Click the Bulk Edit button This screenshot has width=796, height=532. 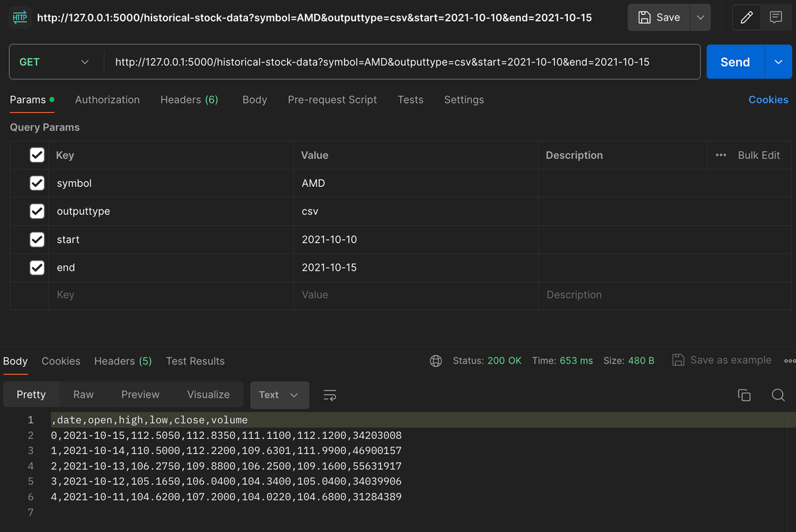point(758,155)
